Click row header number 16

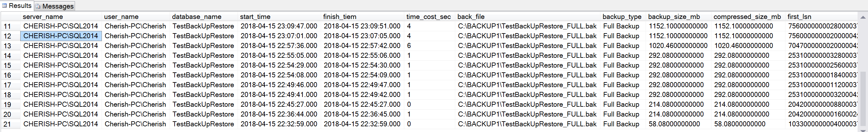point(8,75)
